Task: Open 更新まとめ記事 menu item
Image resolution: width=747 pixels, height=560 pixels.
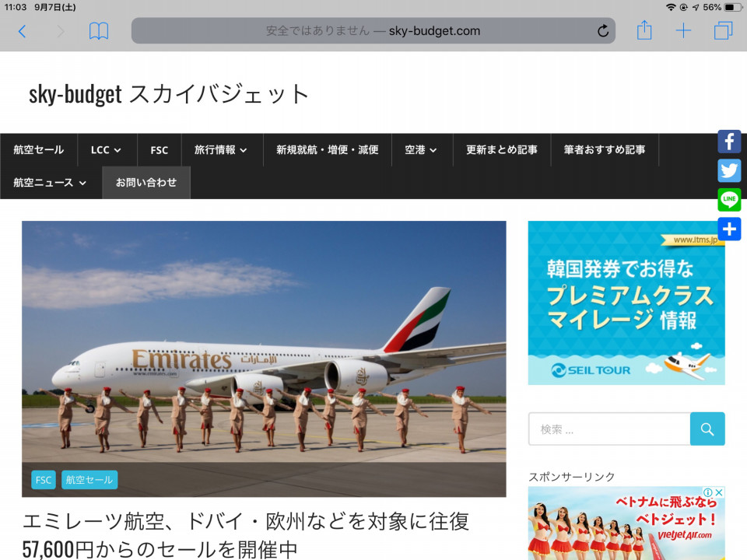Action: [x=502, y=150]
